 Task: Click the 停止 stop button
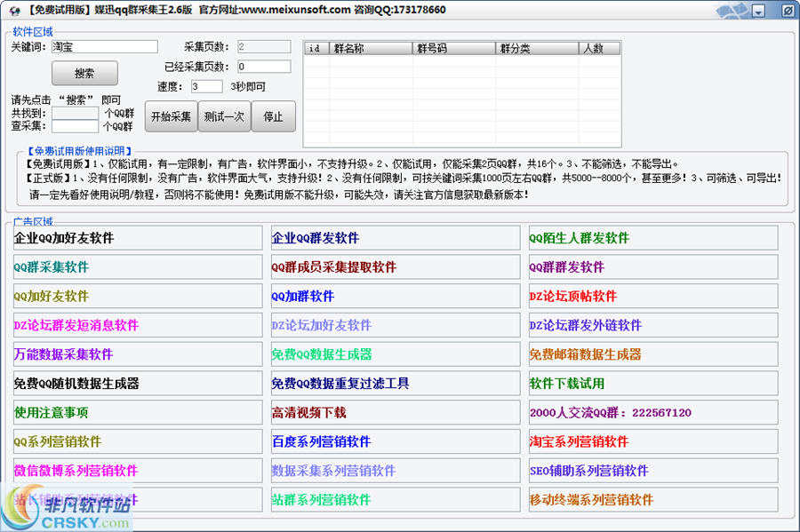click(273, 116)
